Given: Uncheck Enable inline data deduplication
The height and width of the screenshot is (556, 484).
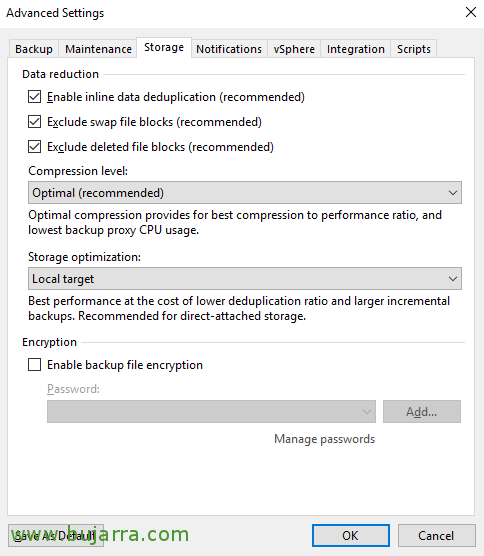Looking at the screenshot, I should pyautogui.click(x=34, y=97).
